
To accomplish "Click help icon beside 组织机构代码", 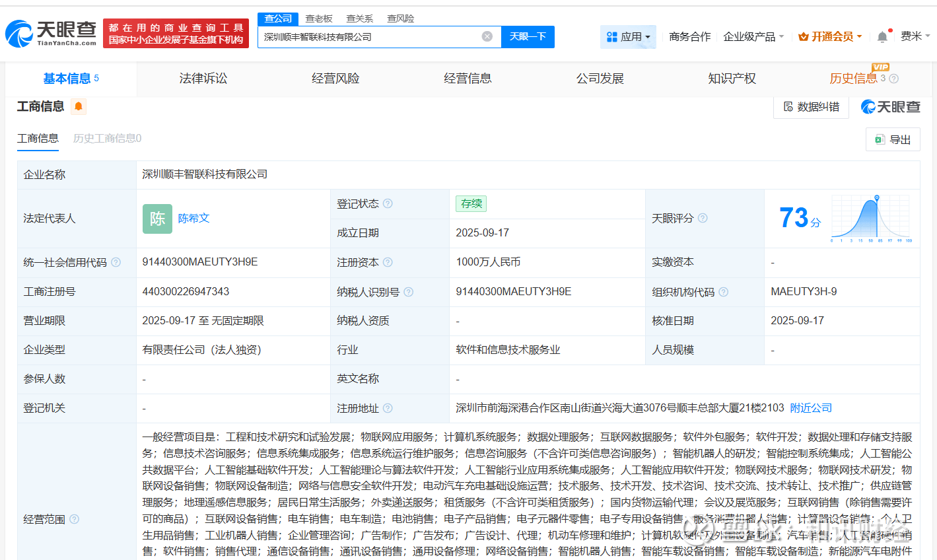I will point(724,292).
